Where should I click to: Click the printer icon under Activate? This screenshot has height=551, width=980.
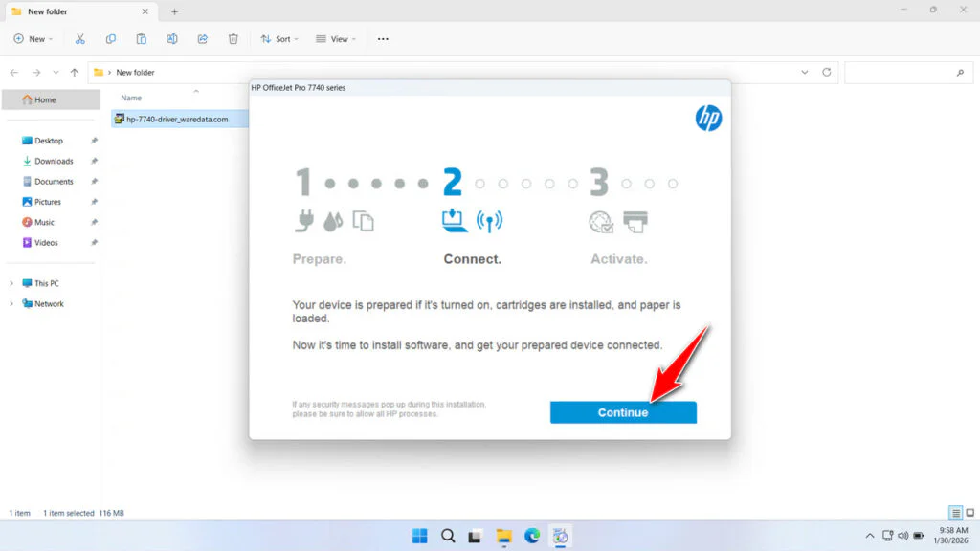click(x=635, y=221)
